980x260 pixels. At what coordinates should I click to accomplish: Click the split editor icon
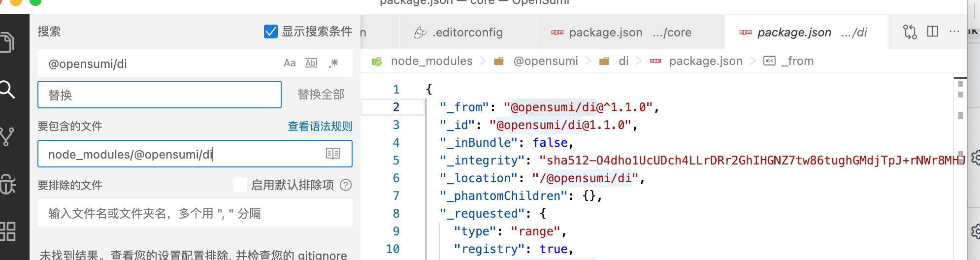click(933, 32)
